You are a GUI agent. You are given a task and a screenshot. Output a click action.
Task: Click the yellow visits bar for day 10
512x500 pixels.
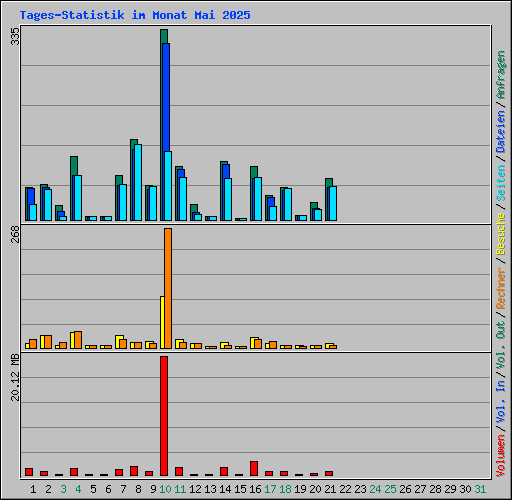click(x=162, y=322)
